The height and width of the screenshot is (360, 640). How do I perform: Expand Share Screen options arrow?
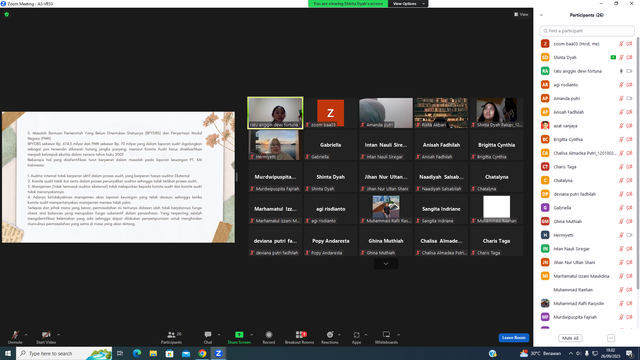coord(251,335)
